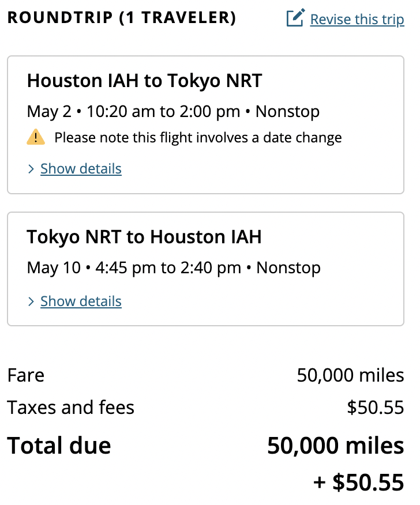Click the bold + $50.55 total amount
Viewport: 420px width, 505px height.
[x=359, y=483]
